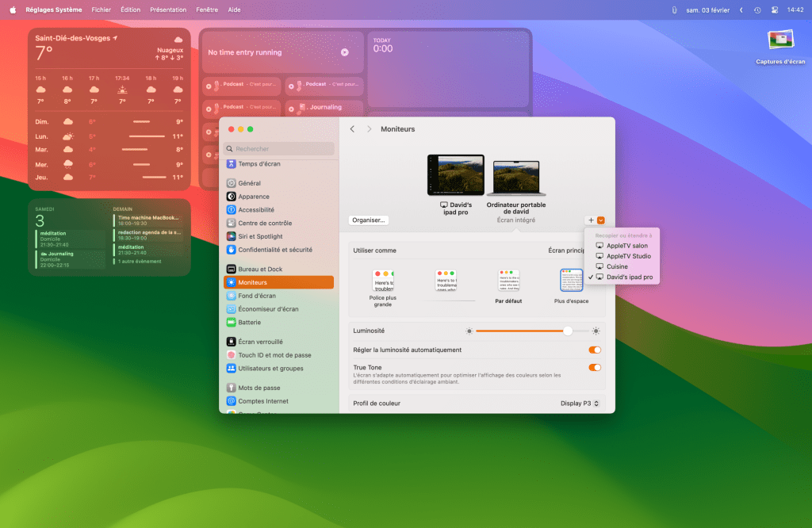The image size is (812, 528).
Task: Open Fond d'écran settings
Action: pos(257,296)
